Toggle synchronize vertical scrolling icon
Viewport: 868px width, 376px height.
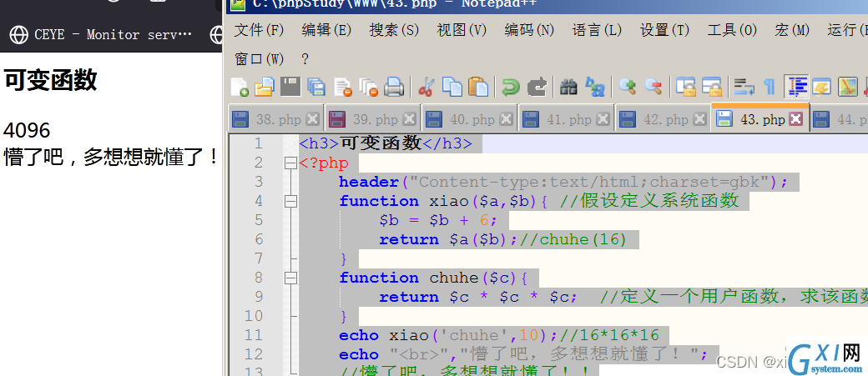[x=686, y=87]
